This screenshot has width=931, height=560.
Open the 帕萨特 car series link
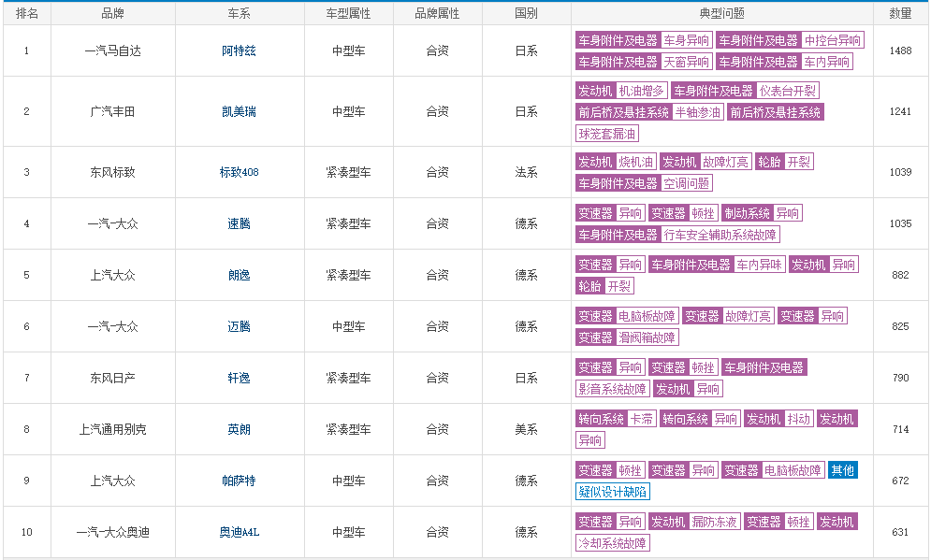coord(238,480)
